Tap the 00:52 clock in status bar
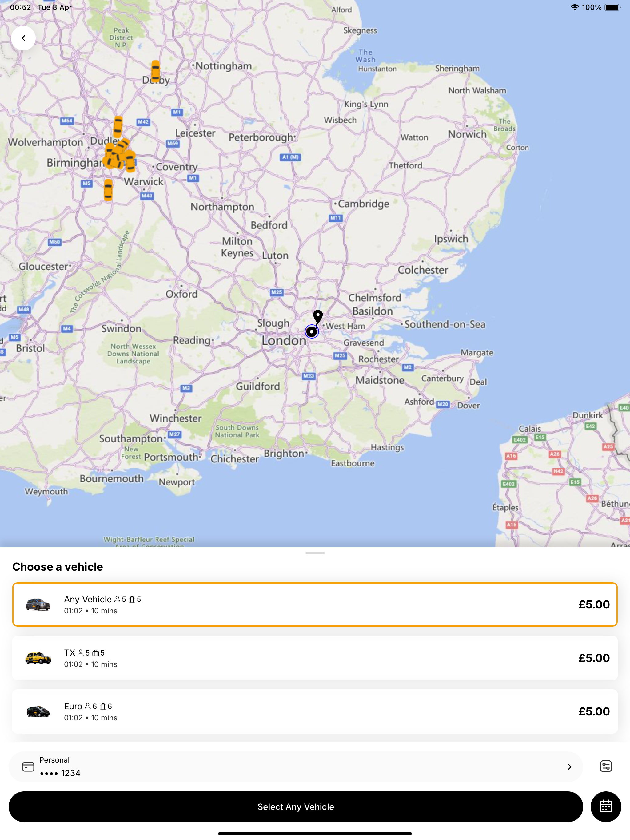The height and width of the screenshot is (840, 630). [21, 7]
